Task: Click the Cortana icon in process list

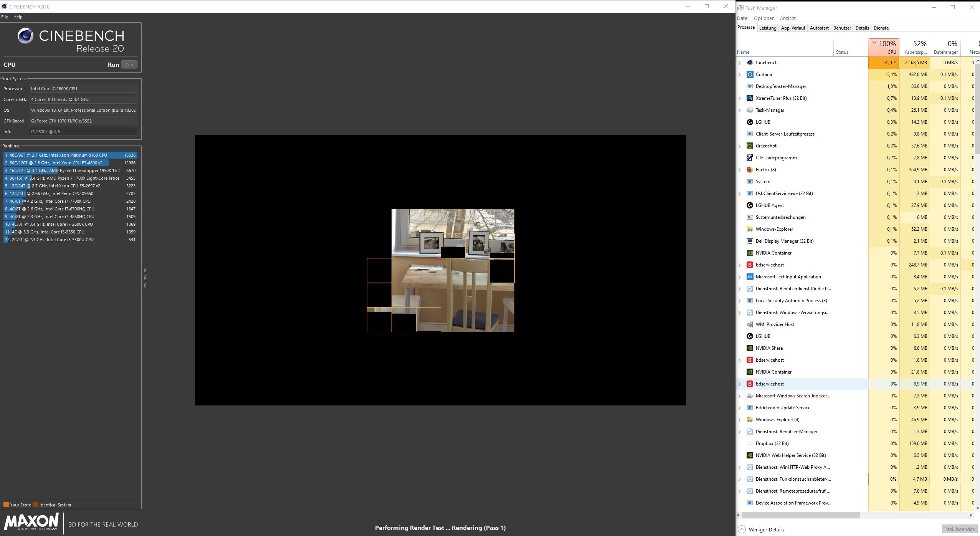Action: point(750,74)
